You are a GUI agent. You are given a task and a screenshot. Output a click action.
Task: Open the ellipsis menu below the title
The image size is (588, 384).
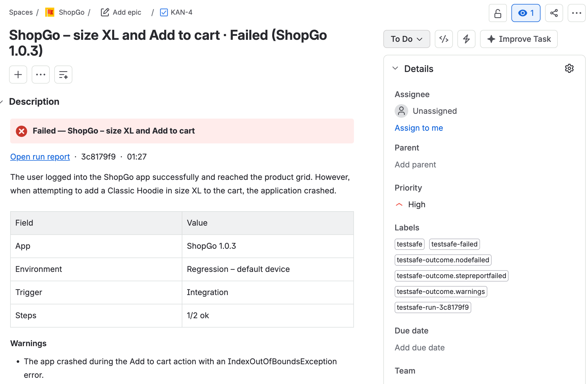41,75
